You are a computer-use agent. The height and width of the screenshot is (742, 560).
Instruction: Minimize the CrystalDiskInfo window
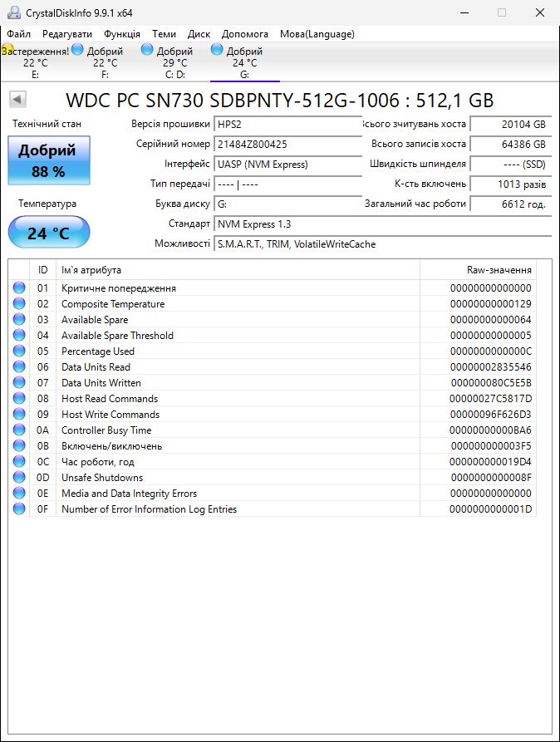pos(464,12)
